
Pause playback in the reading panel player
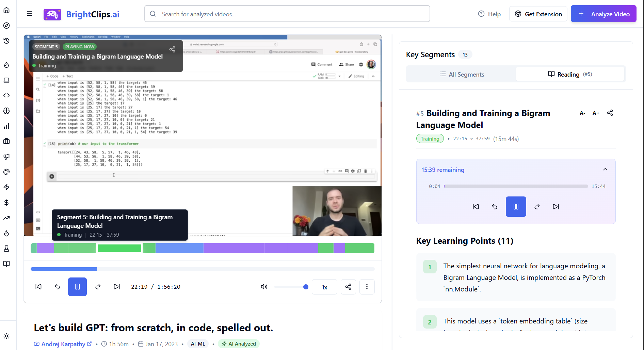pyautogui.click(x=516, y=207)
